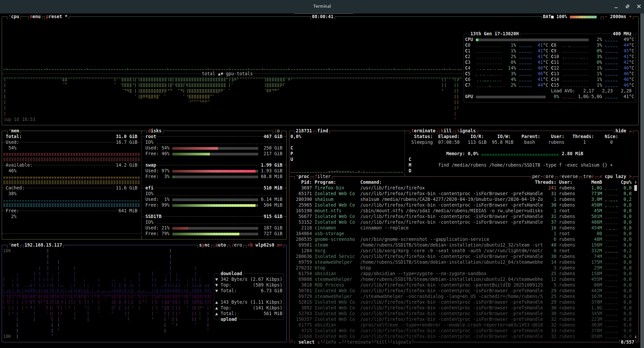Terminate the find process from details header

[x=423, y=131]
